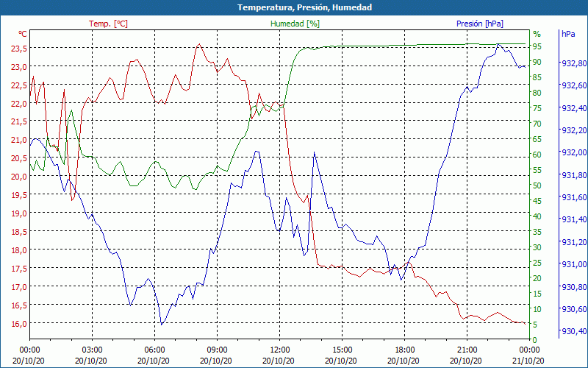Click the 55 humidity axis value
The height and width of the screenshot is (368, 588).
click(x=537, y=170)
